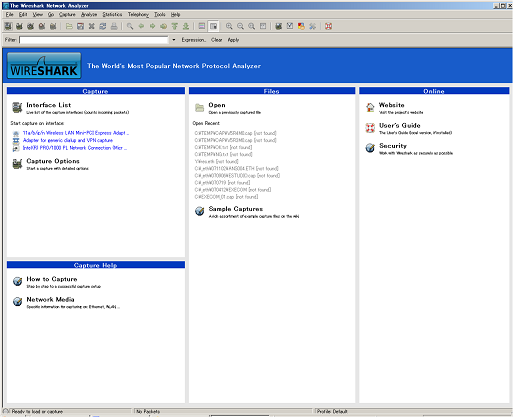The height and width of the screenshot is (417, 513).
Task: Start capture on generic dialup VPN adapter
Action: [x=68, y=140]
